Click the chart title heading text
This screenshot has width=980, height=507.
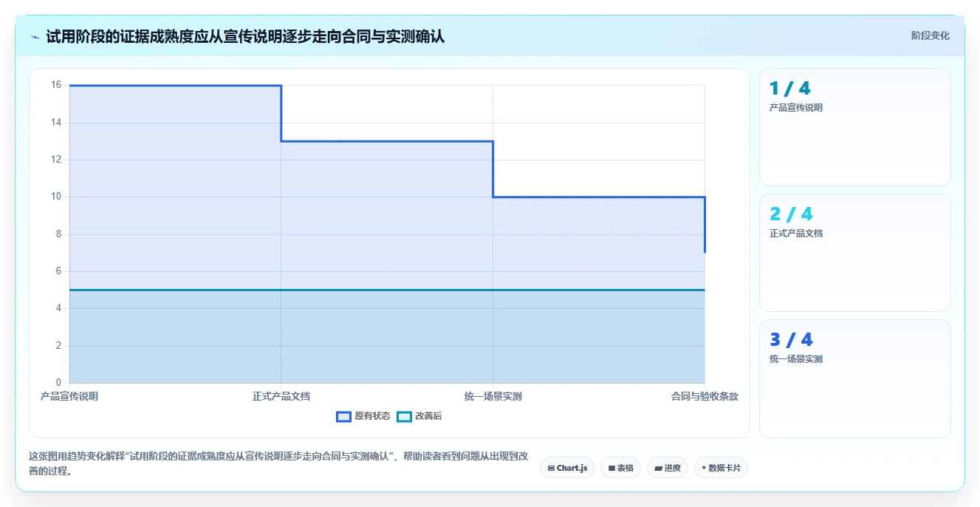(245, 36)
